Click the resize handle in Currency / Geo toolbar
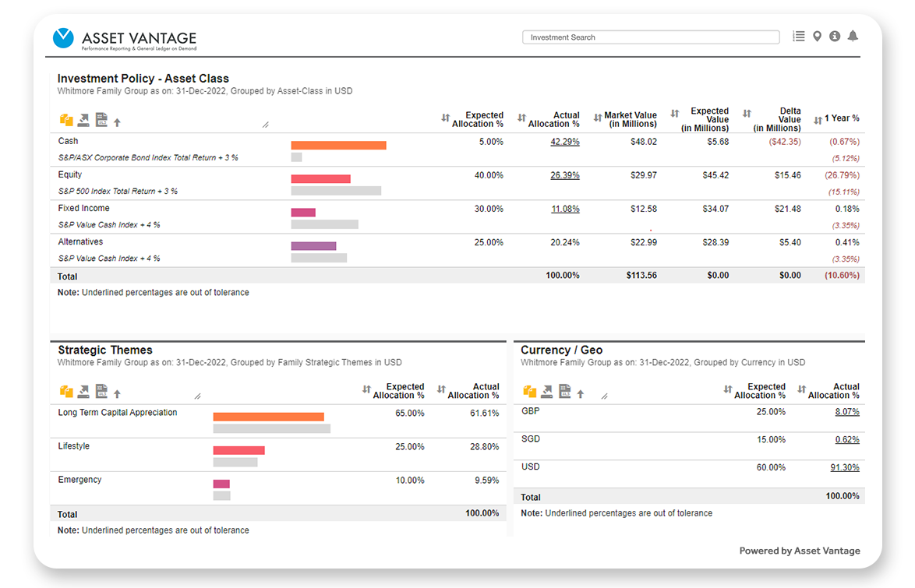 point(605,396)
